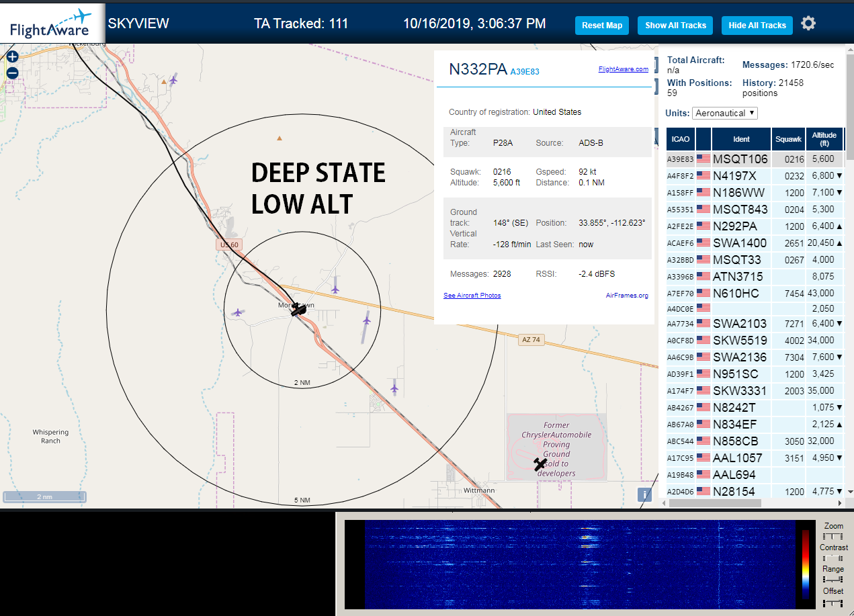Click the 2 nm map scale bar
The height and width of the screenshot is (616, 854).
pyautogui.click(x=44, y=497)
